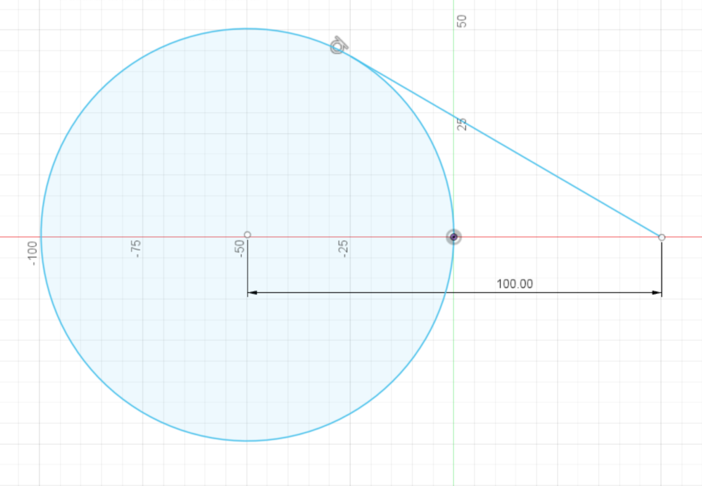This screenshot has width=702, height=486.
Task: Click the dimension's left arrowhead
Action: [253, 293]
